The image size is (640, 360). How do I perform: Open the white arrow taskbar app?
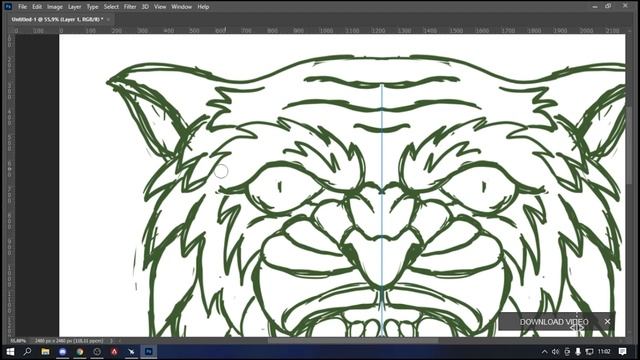point(131,351)
